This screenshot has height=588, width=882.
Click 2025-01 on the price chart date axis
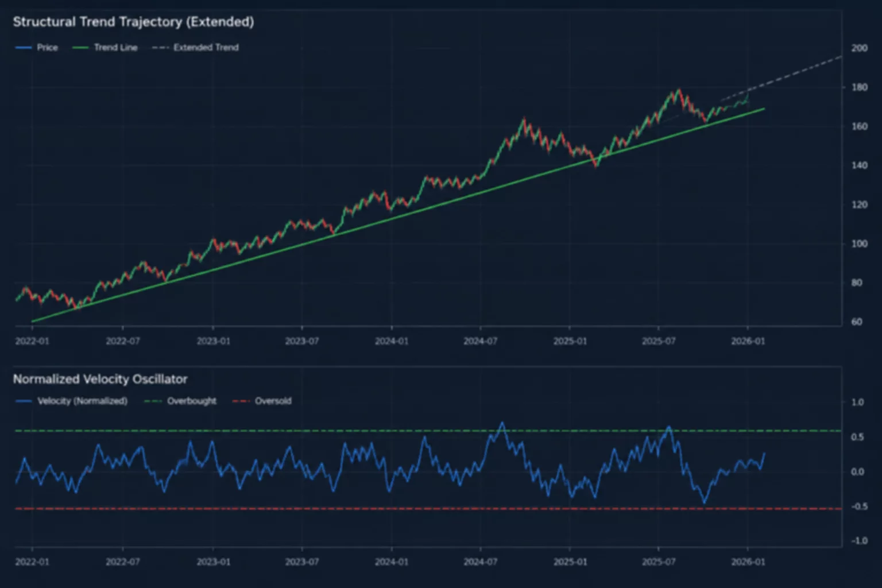[570, 341]
